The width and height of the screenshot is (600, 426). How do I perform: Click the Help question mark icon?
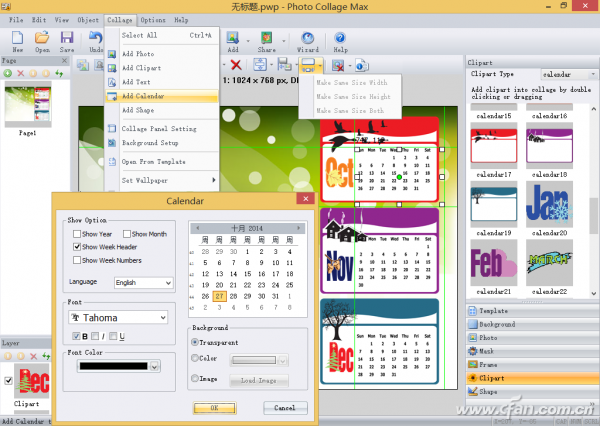[x=340, y=38]
